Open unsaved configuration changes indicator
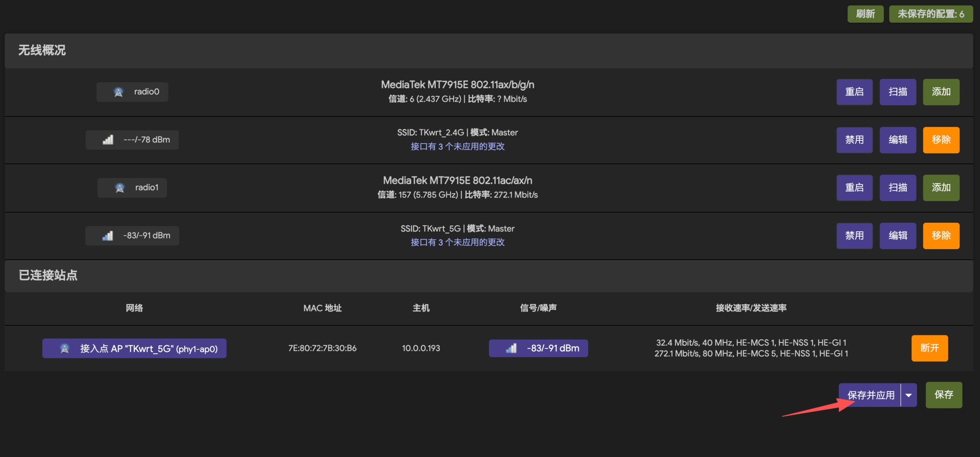 [931, 14]
